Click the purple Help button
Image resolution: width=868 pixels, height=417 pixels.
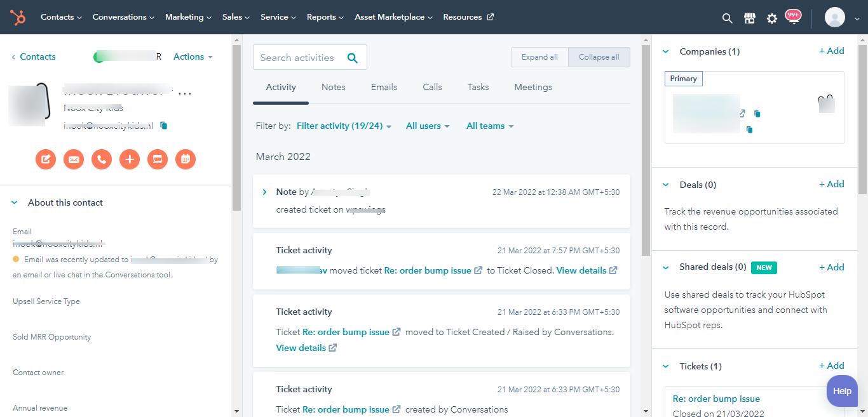click(842, 391)
